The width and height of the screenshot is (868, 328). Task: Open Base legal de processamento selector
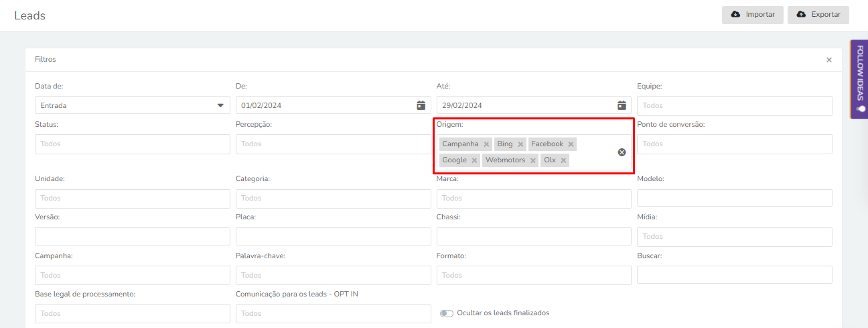click(133, 313)
